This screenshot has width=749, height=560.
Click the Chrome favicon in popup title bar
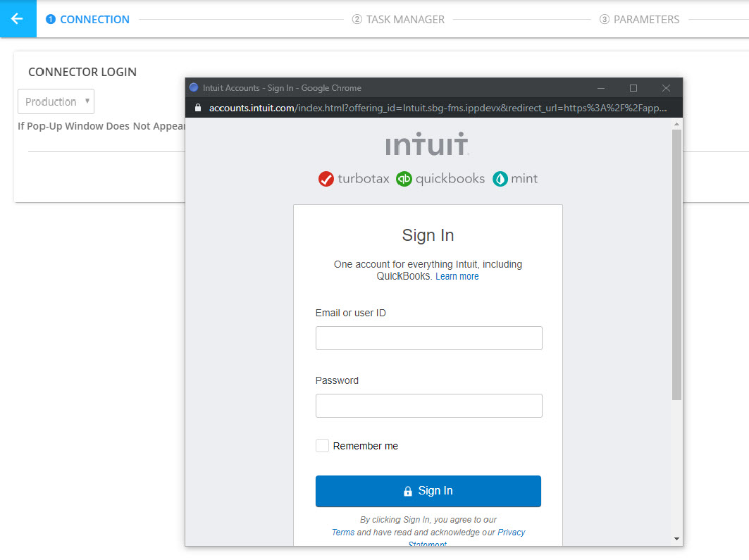[x=194, y=88]
